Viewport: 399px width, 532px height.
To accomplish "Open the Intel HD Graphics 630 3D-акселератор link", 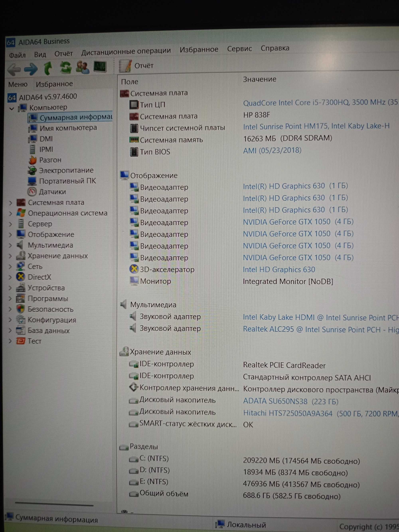I will tap(279, 270).
